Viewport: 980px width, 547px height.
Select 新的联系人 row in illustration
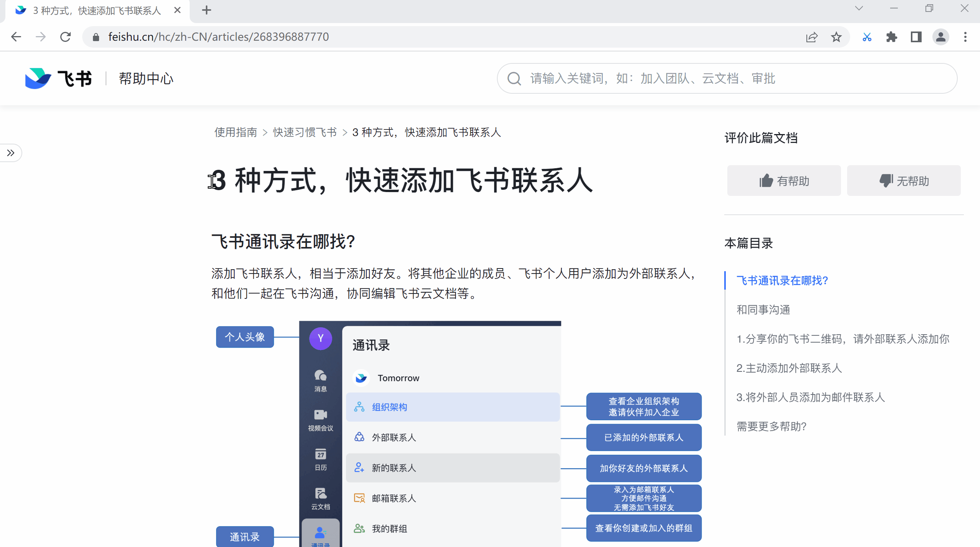453,468
